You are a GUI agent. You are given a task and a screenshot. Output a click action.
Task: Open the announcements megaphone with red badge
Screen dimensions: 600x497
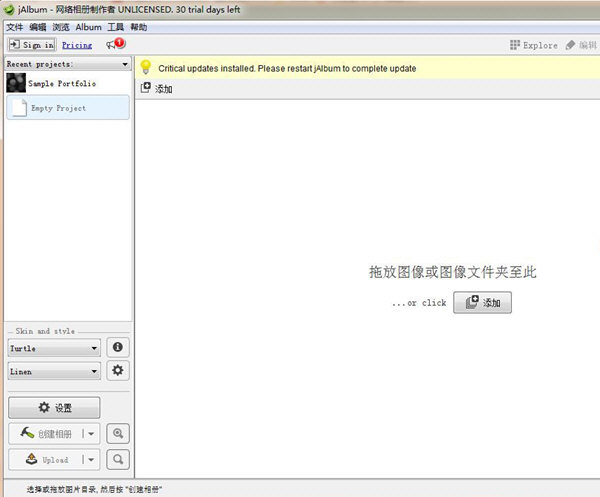coord(115,44)
